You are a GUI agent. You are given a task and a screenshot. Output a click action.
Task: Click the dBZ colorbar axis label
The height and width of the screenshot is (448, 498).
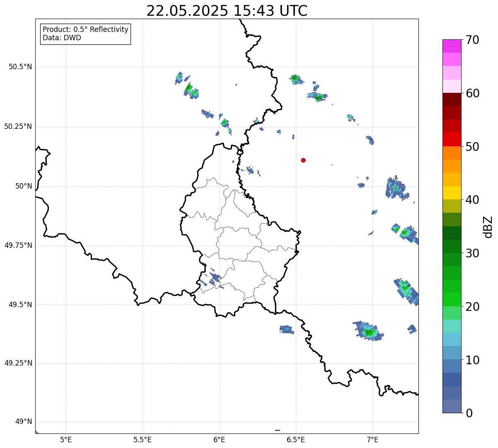tap(488, 227)
